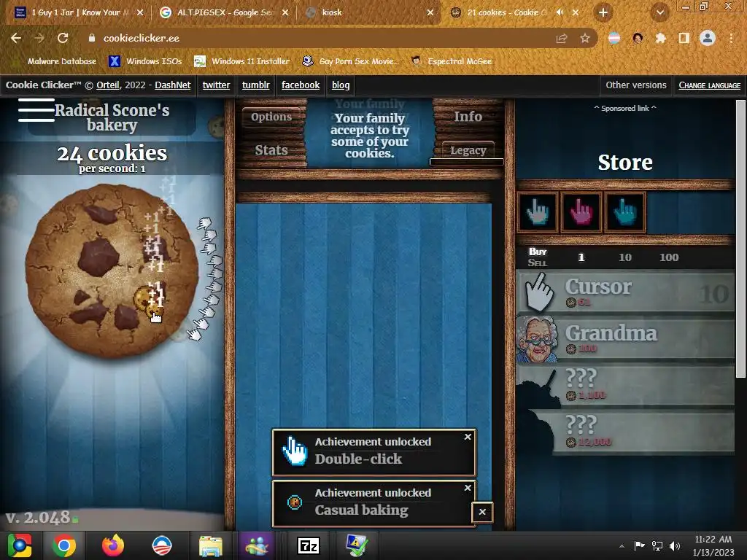Close the Double-click achievement notification
The image size is (747, 560).
[468, 437]
